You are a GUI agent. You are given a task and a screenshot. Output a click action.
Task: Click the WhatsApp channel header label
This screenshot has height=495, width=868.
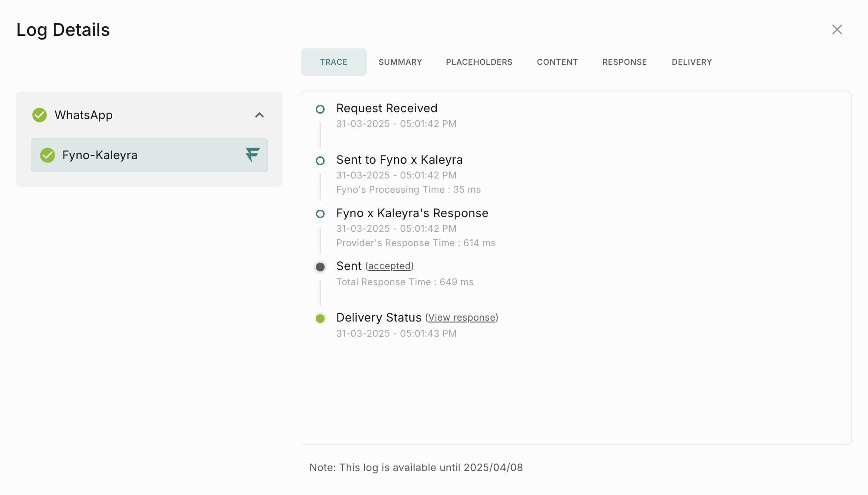84,115
